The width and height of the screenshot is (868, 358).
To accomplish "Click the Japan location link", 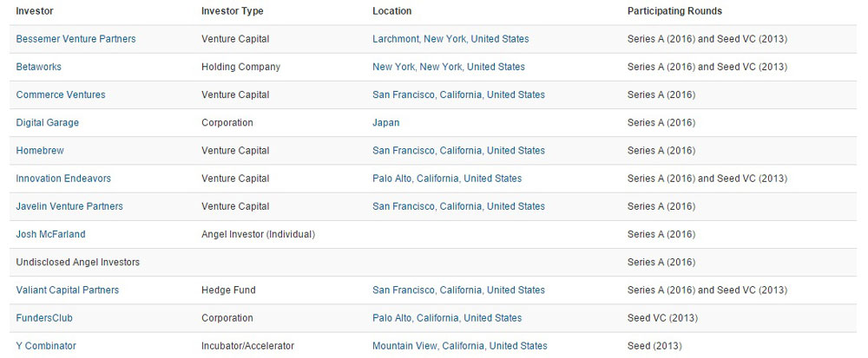I will pyautogui.click(x=386, y=122).
